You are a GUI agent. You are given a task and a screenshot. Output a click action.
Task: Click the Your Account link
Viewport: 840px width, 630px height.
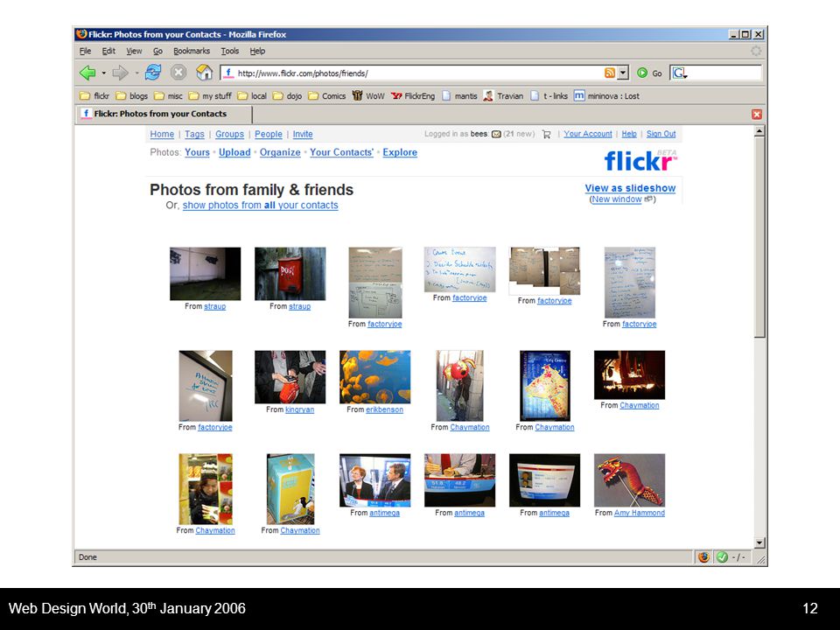(588, 134)
